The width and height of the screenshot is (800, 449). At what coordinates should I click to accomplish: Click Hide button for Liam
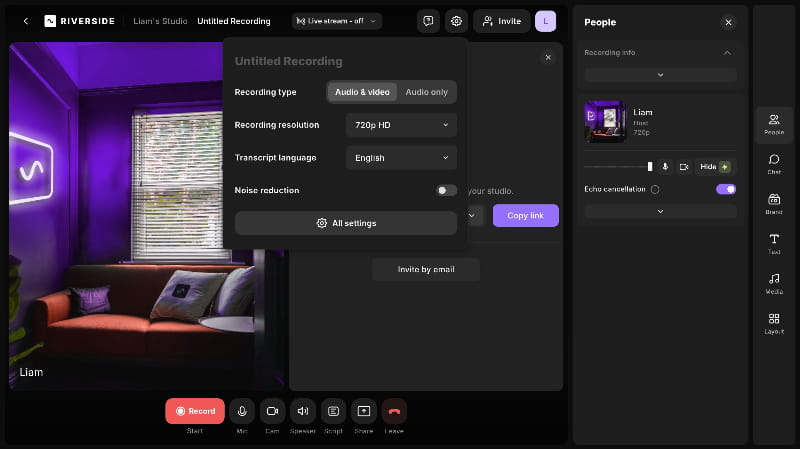tap(714, 167)
